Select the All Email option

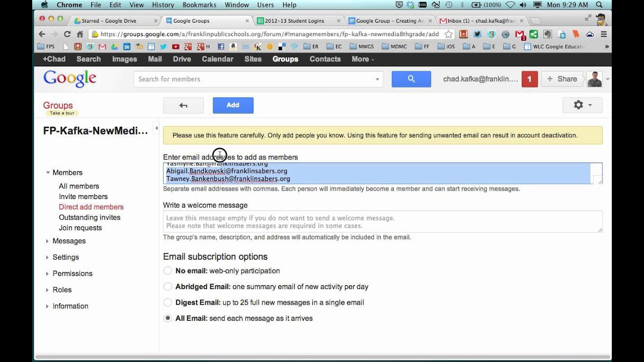pyautogui.click(x=168, y=318)
